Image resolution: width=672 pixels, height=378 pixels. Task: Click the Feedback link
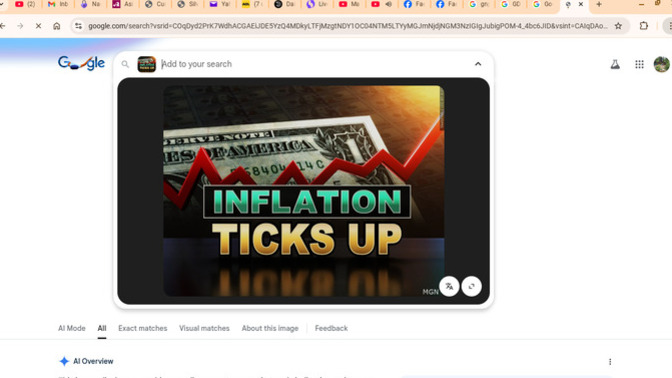pos(331,328)
